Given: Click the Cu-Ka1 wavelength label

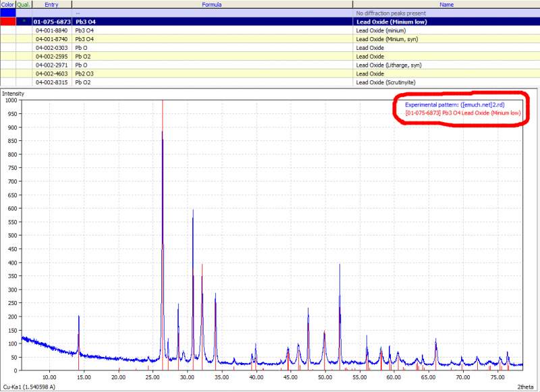Looking at the screenshot, I should coord(28,387).
